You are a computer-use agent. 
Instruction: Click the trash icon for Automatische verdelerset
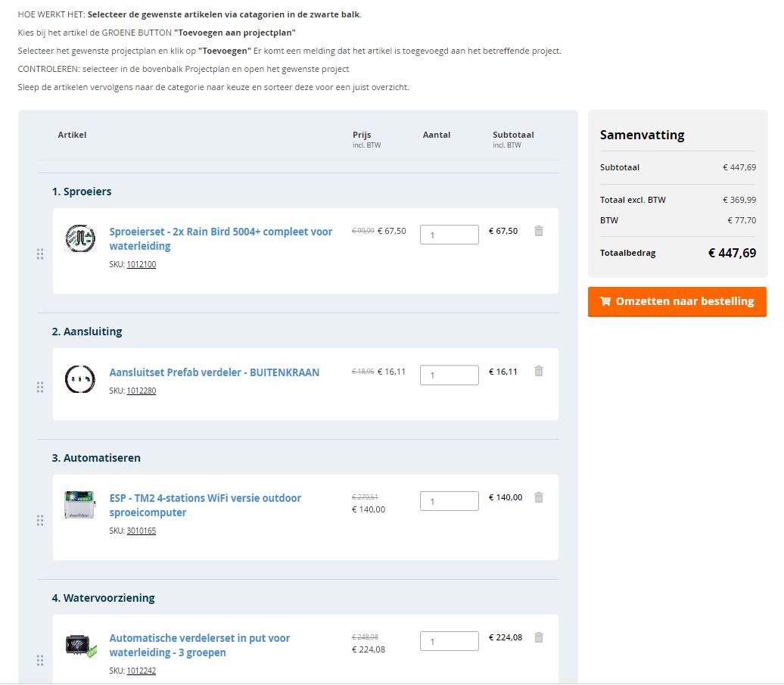pyautogui.click(x=538, y=637)
